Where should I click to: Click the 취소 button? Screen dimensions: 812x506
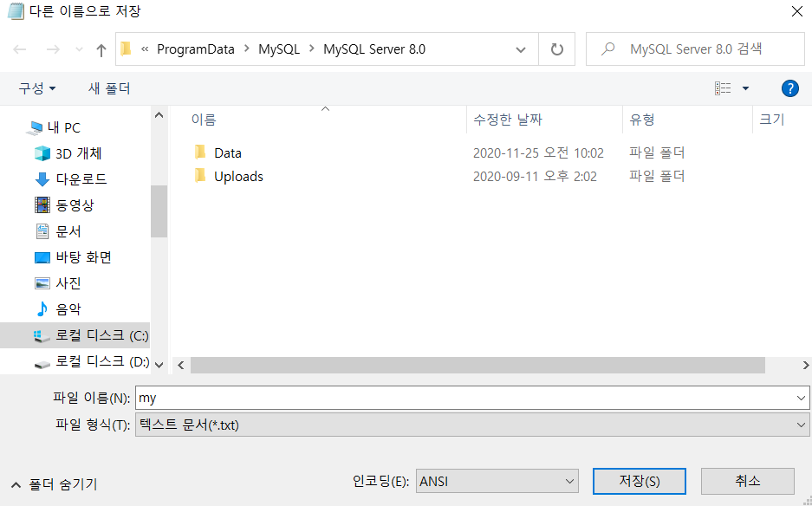[x=748, y=482]
